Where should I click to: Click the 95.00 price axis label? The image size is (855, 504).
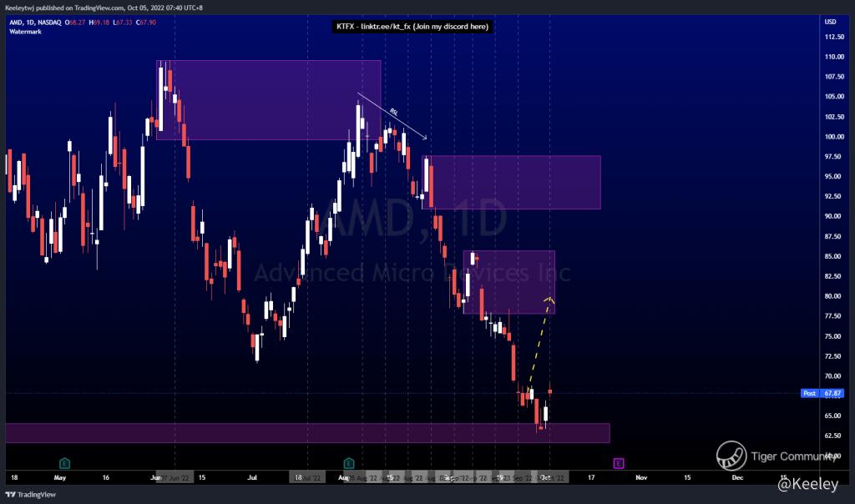(x=832, y=176)
